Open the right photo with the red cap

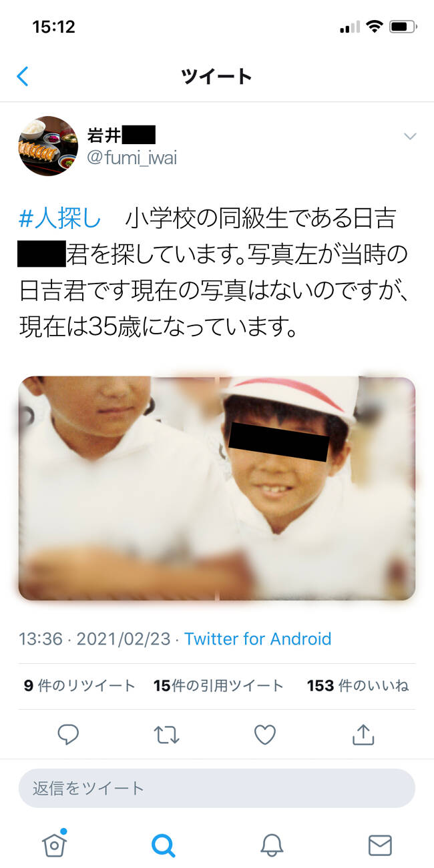(x=317, y=488)
